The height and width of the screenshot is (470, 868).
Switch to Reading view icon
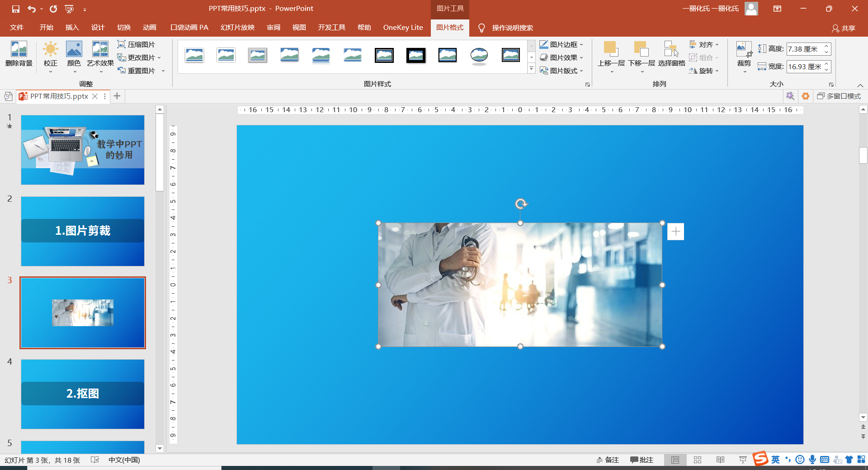pyautogui.click(x=720, y=460)
